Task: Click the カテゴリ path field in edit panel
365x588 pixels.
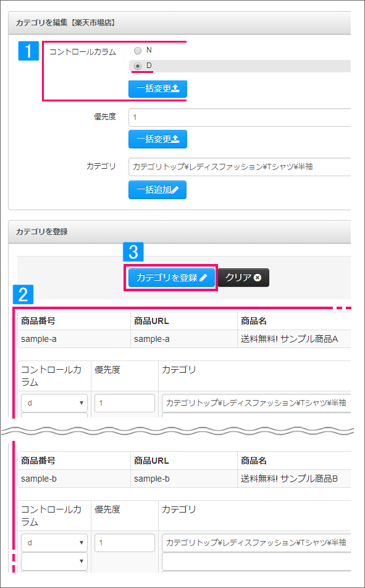Action: [240, 167]
